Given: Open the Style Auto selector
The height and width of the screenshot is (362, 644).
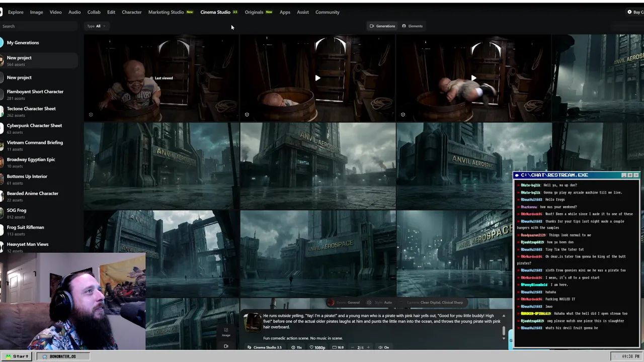Looking at the screenshot, I should coord(380,302).
